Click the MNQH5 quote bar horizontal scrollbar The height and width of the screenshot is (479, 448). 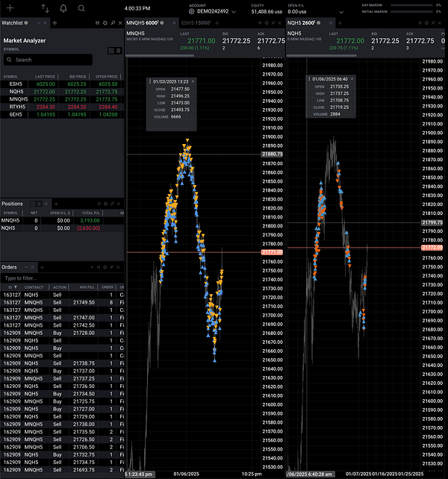click(x=160, y=56)
